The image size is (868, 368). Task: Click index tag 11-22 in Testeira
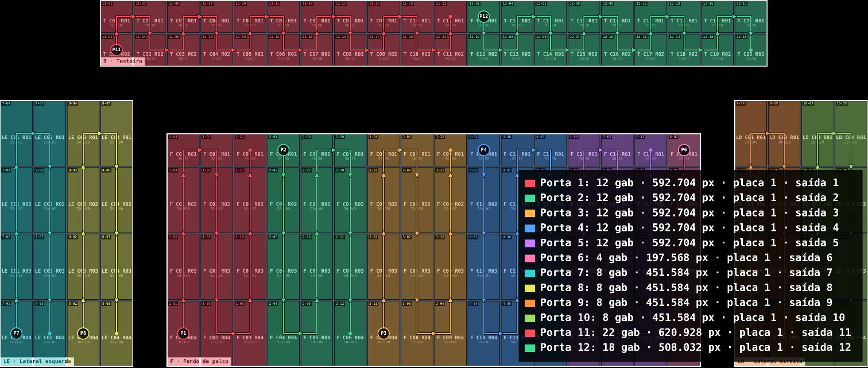pyautogui.click(x=440, y=3)
